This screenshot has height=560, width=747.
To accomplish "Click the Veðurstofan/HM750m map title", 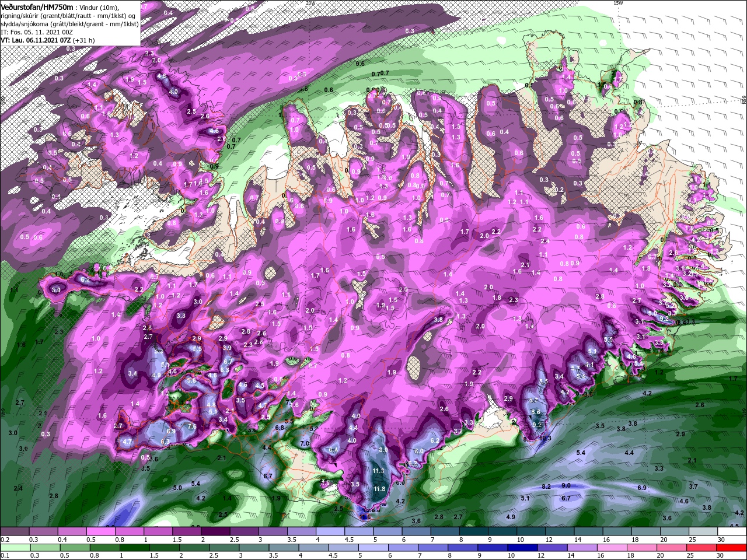I will click(x=36, y=6).
